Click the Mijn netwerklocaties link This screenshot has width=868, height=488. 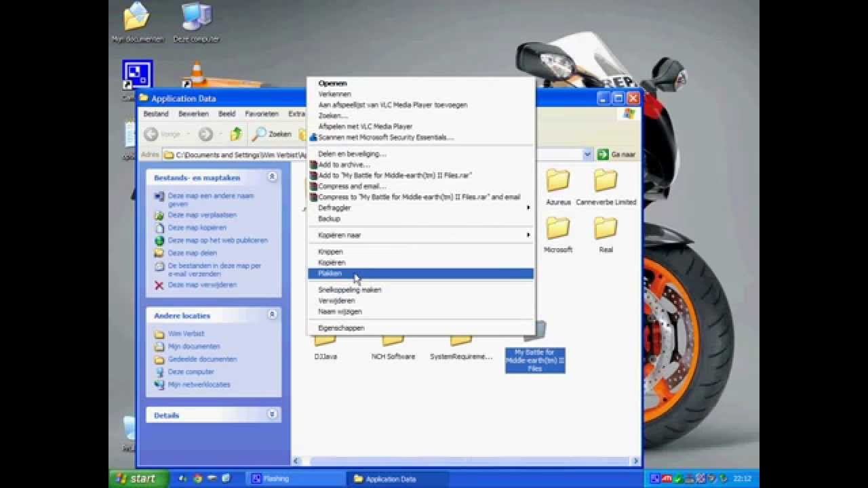click(199, 384)
